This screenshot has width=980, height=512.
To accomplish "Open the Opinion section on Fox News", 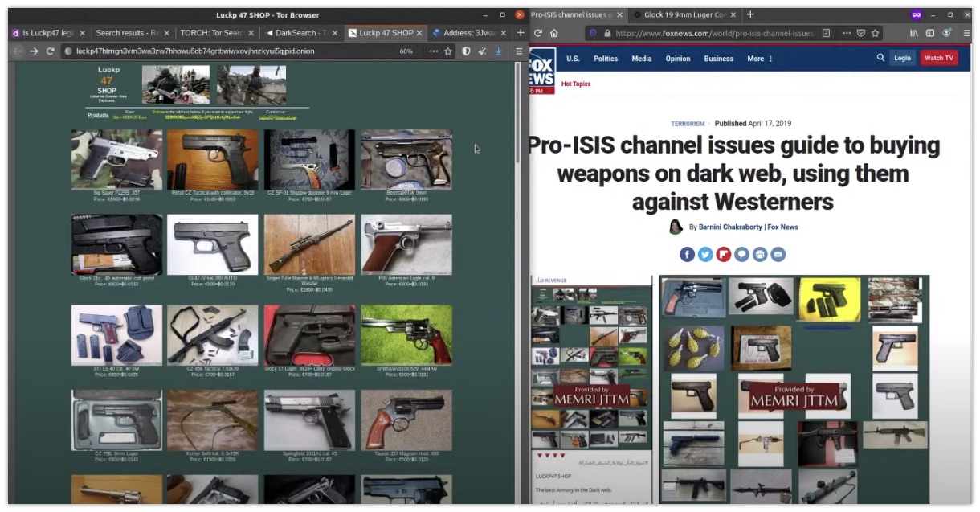I will tap(677, 59).
